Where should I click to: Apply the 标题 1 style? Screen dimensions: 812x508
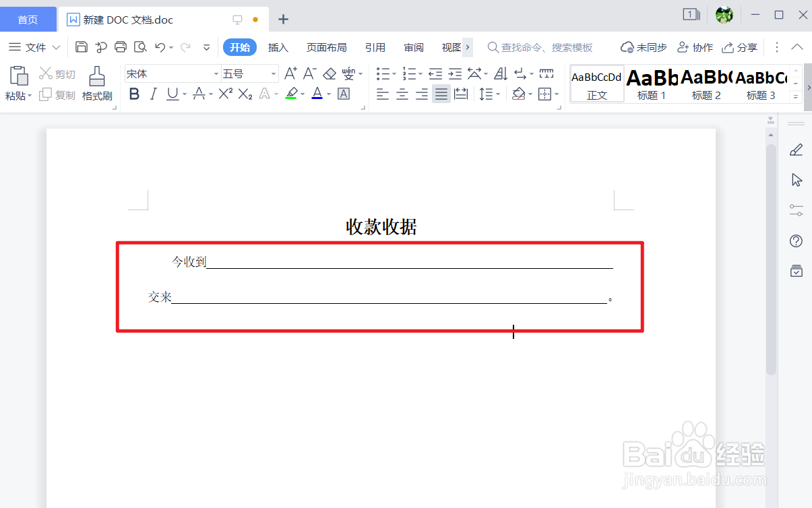652,84
